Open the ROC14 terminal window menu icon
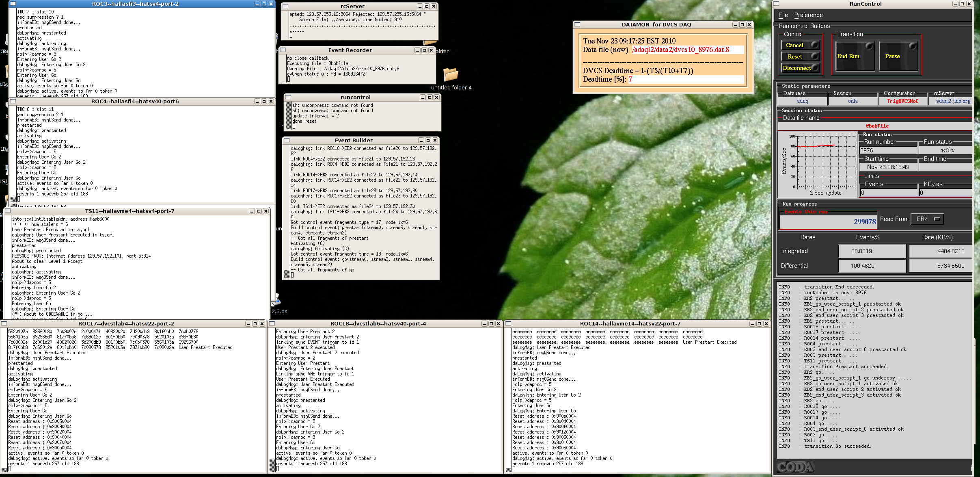This screenshot has width=980, height=477. click(x=508, y=323)
